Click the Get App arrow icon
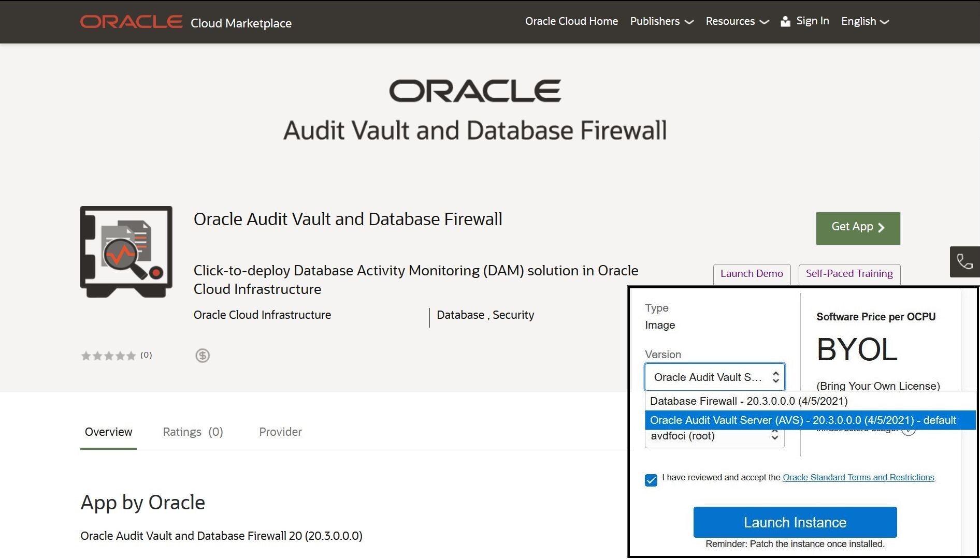 881,228
